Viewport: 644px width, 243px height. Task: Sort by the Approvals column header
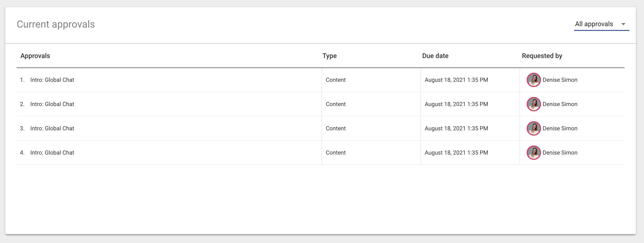(x=35, y=56)
